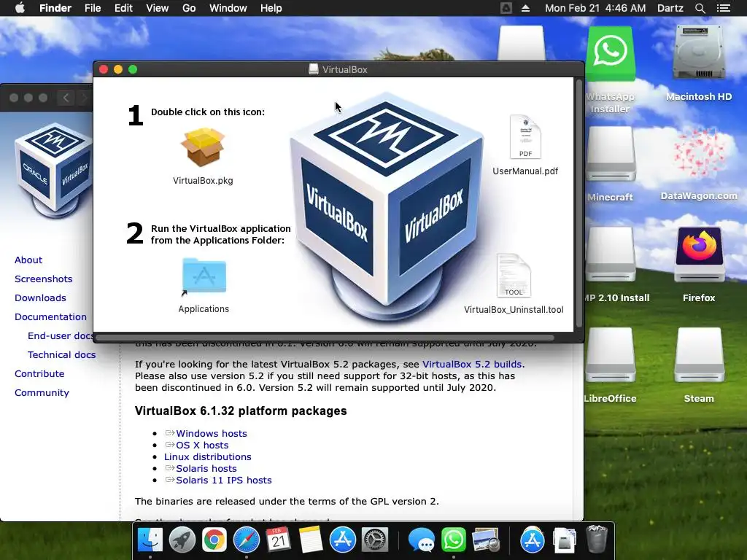Follow the VirtualBox 5.2 builds link
Viewport: 747px width, 560px height.
pos(472,365)
